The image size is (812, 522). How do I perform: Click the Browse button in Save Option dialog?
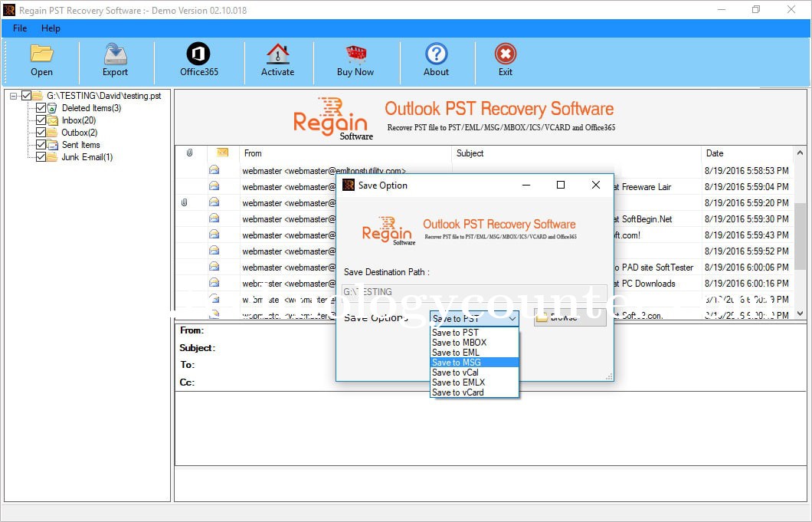[570, 317]
